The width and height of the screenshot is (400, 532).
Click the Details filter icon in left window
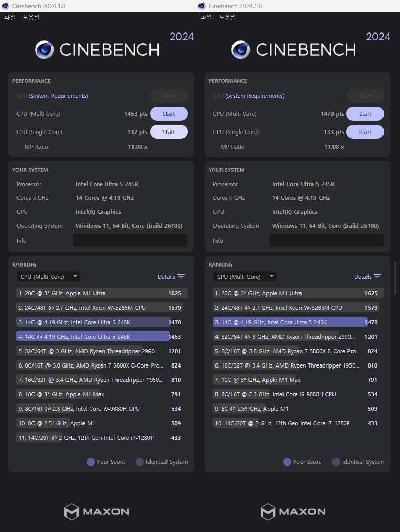pos(181,277)
